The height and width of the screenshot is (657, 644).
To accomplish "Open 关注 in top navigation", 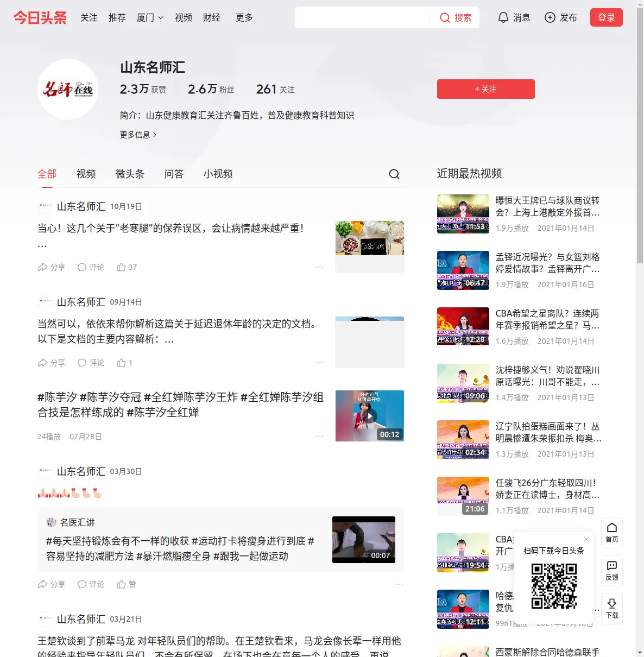I will click(89, 17).
